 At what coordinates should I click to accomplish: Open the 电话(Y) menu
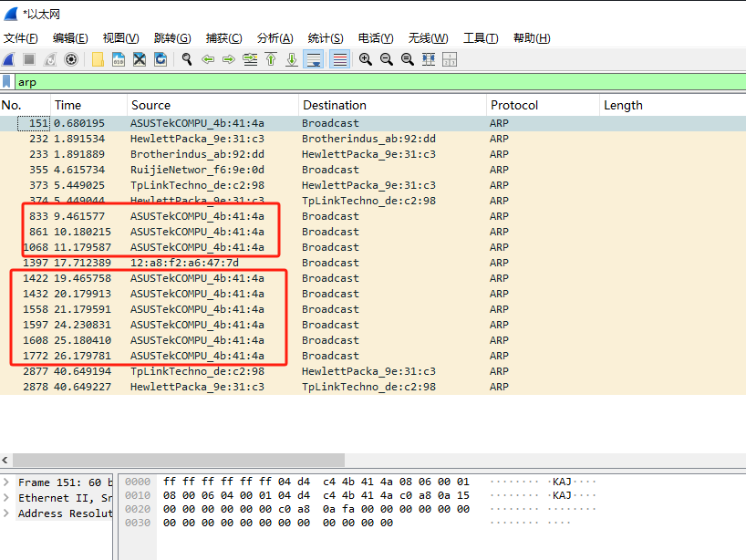[x=376, y=38]
